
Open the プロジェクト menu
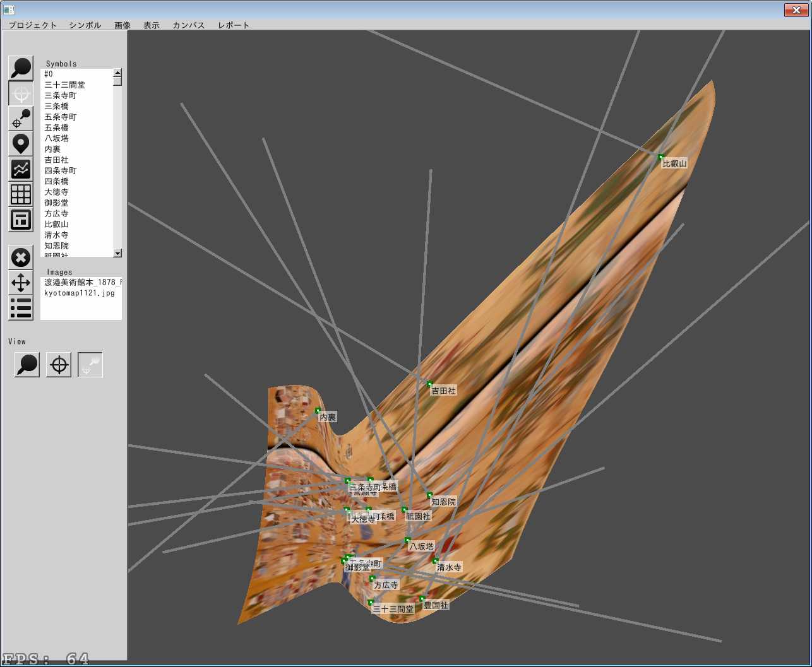tap(33, 25)
